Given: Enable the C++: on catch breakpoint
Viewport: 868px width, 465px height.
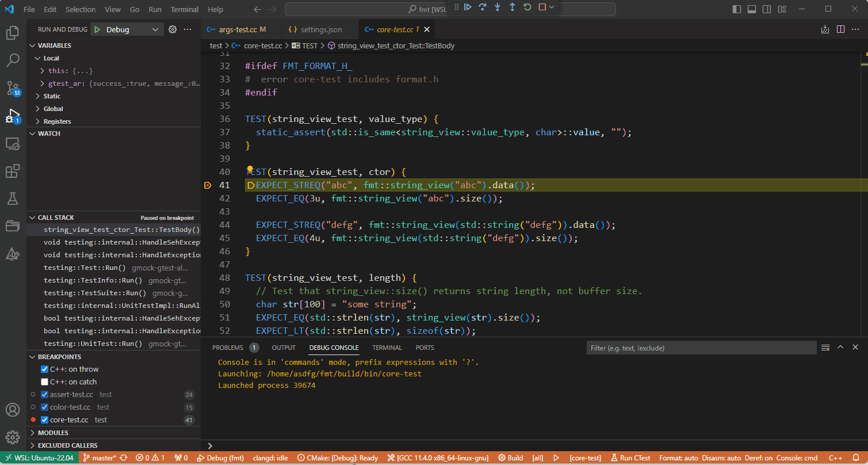Looking at the screenshot, I should tap(44, 382).
